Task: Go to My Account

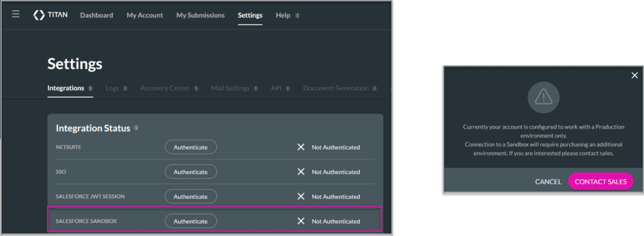Action: click(x=145, y=15)
